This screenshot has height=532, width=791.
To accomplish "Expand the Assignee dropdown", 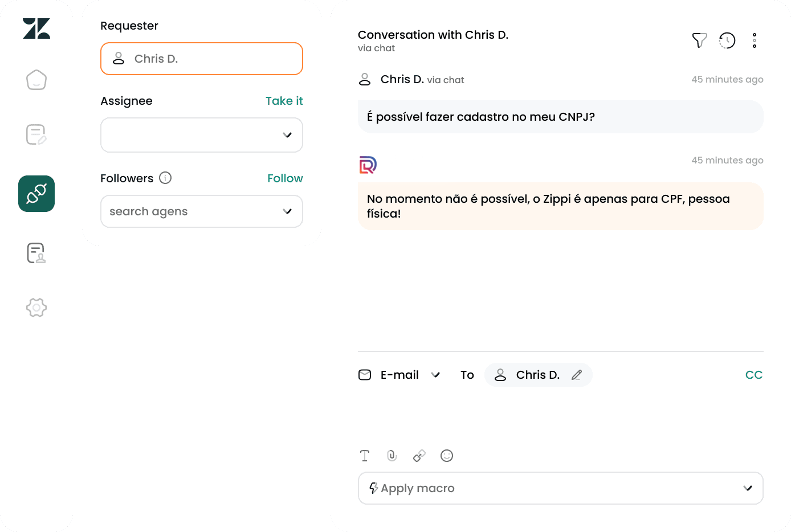I will (x=202, y=135).
